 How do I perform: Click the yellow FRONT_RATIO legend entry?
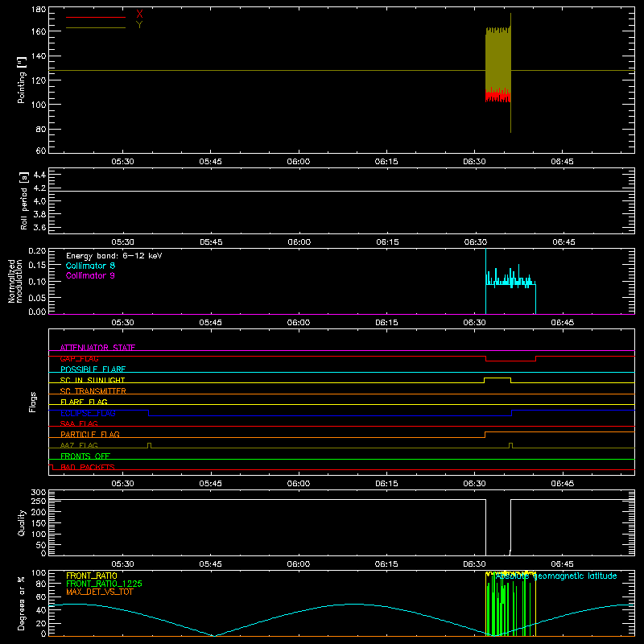92,576
